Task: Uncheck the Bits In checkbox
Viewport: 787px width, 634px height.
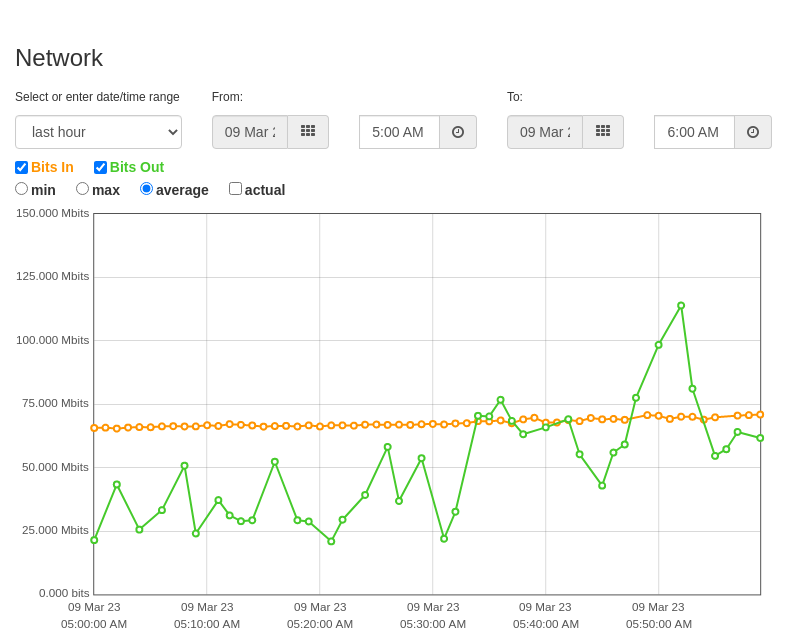Action: 22,167
